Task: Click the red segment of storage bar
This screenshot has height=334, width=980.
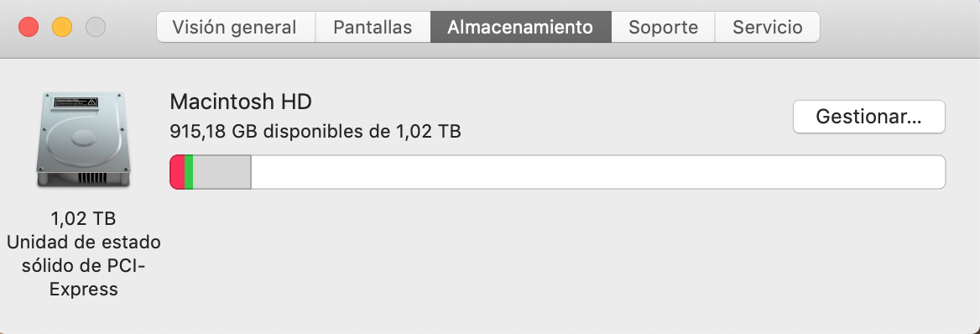Action: [x=178, y=172]
